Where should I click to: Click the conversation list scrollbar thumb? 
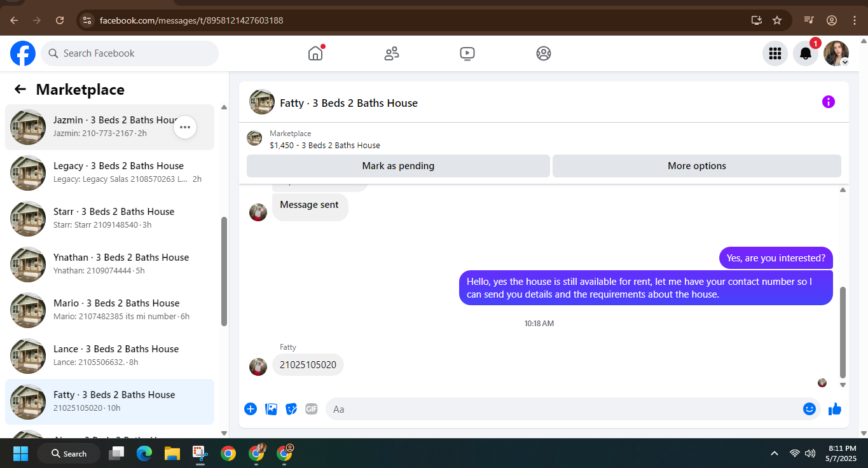[224, 272]
